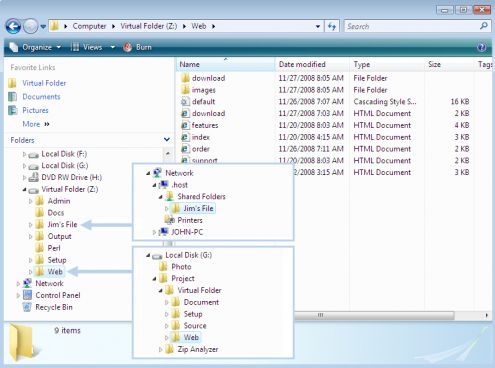Collapse the Folders pane chevron

pos(167,140)
